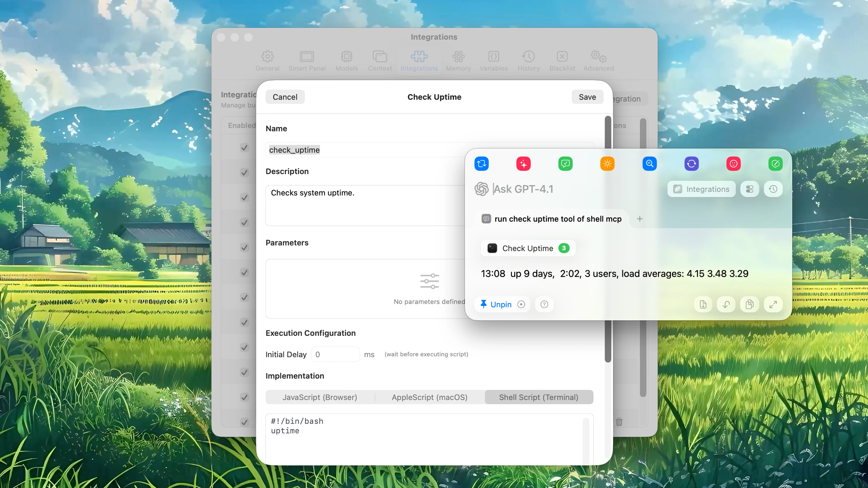Save the response as a file
868x488 pixels.
703,304
